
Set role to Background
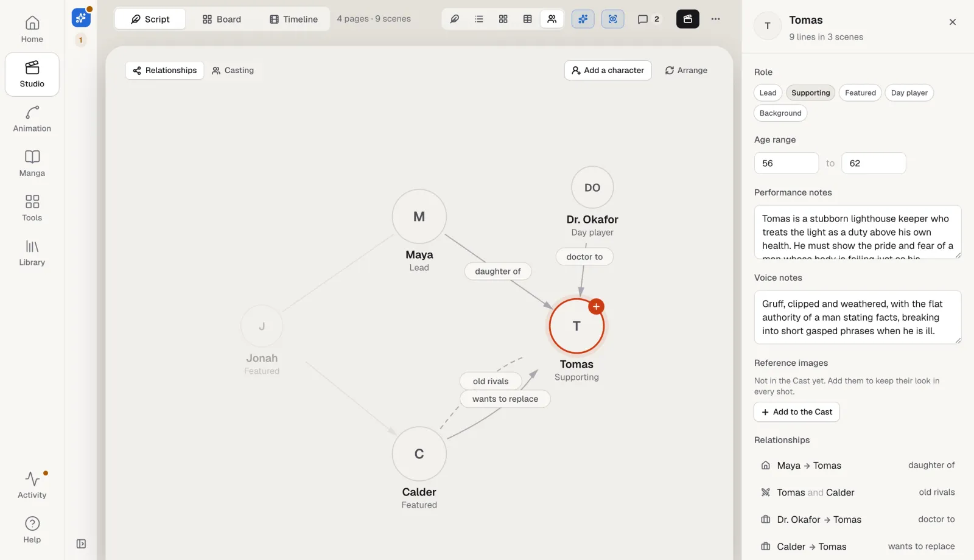click(x=780, y=113)
